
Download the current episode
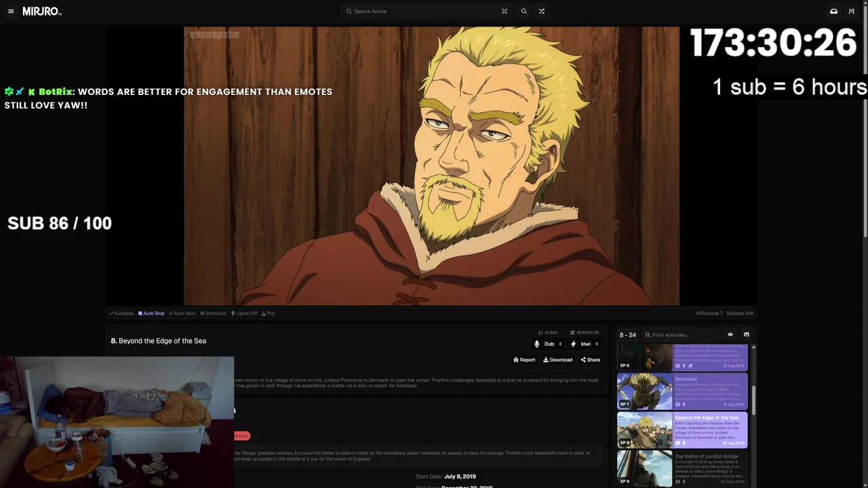[x=557, y=360]
